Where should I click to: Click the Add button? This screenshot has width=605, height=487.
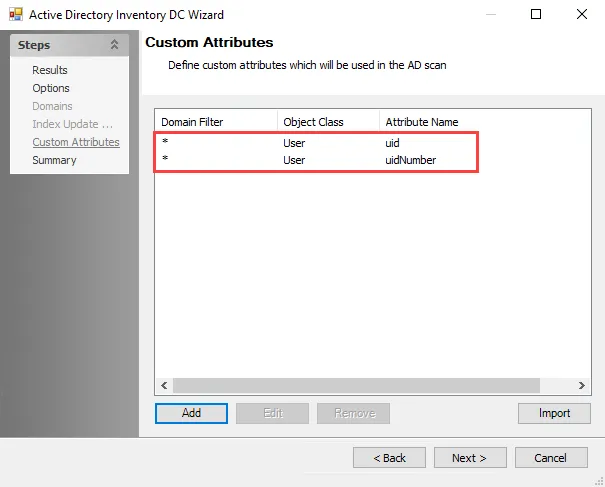click(191, 413)
